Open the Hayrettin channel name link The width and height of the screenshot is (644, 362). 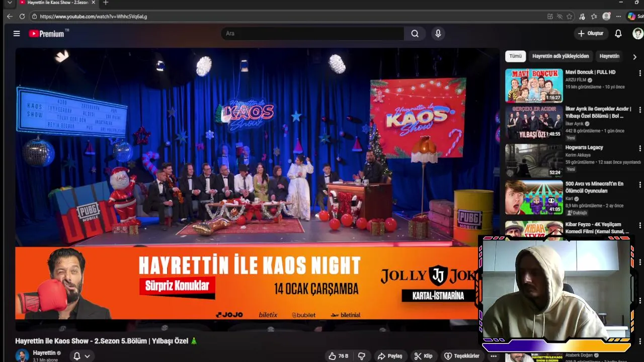click(x=44, y=353)
